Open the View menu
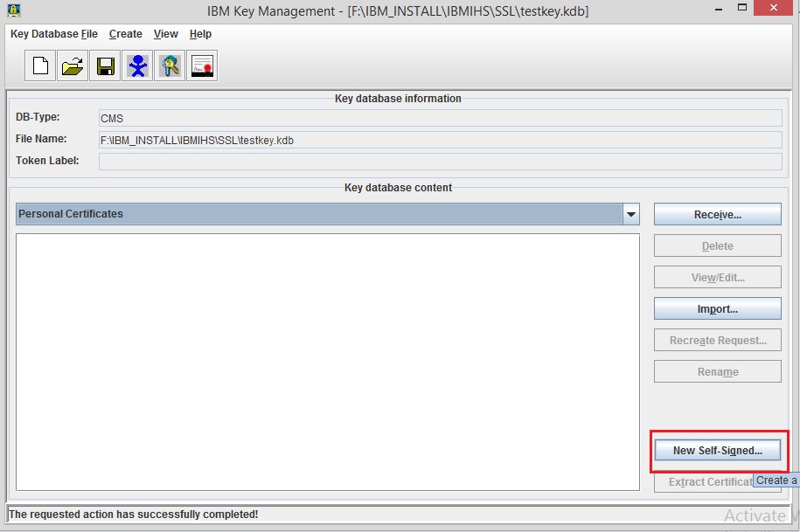 pos(165,34)
